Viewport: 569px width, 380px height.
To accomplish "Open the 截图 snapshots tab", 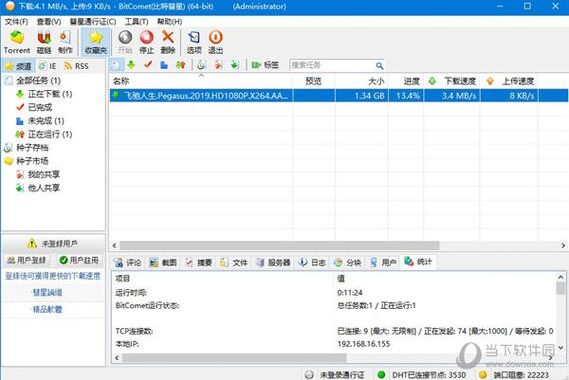I will tap(163, 262).
